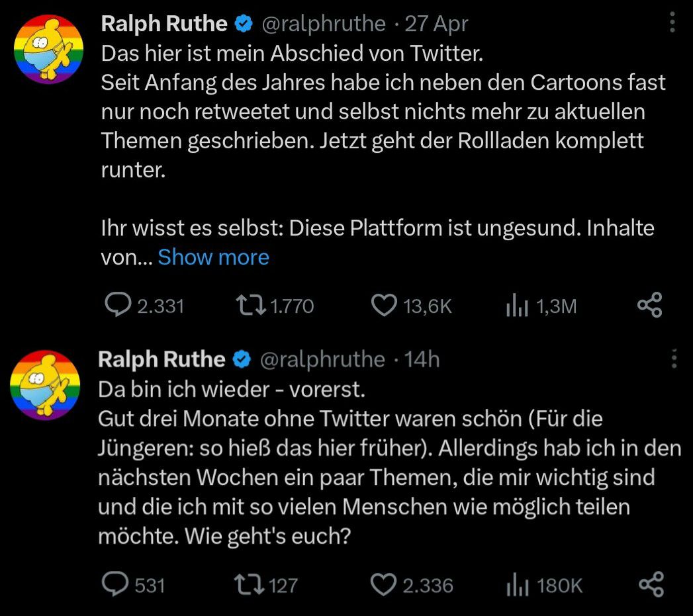The image size is (693, 616).
Task: Click the verified badge on first tweet
Action: pyautogui.click(x=244, y=24)
